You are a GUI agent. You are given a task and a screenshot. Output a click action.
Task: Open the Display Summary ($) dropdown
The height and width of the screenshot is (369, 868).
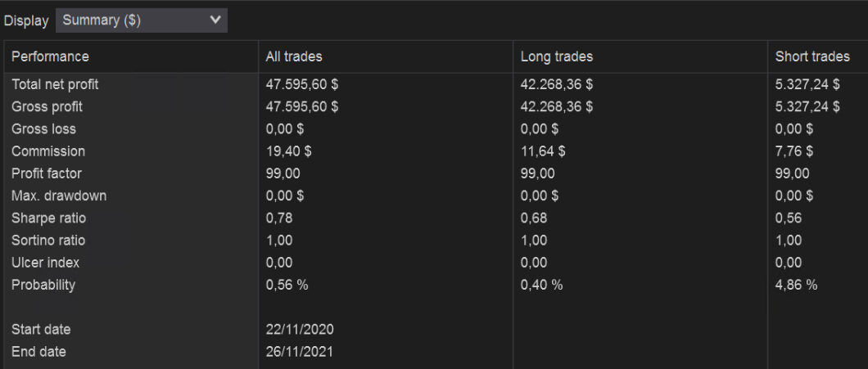click(x=141, y=20)
